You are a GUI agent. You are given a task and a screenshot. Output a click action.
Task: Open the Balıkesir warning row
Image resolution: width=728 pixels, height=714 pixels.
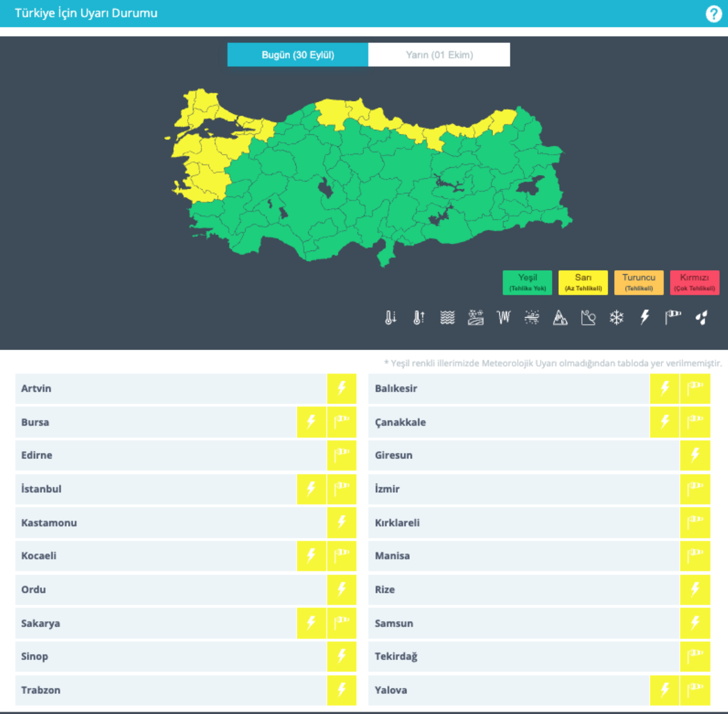click(x=539, y=389)
